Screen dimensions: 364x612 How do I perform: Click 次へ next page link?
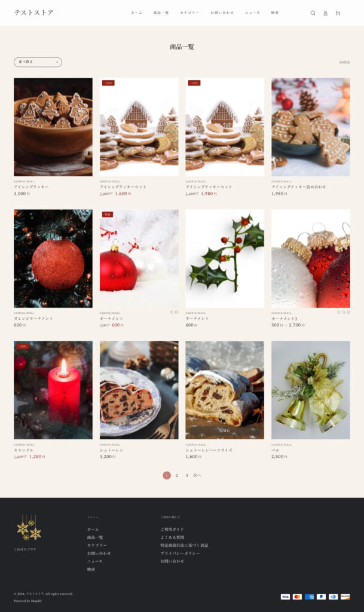197,475
